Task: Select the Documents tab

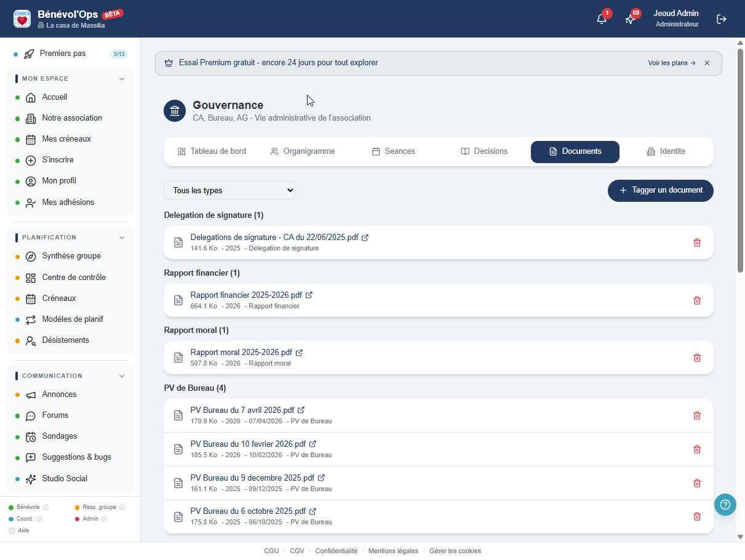Action: click(575, 151)
